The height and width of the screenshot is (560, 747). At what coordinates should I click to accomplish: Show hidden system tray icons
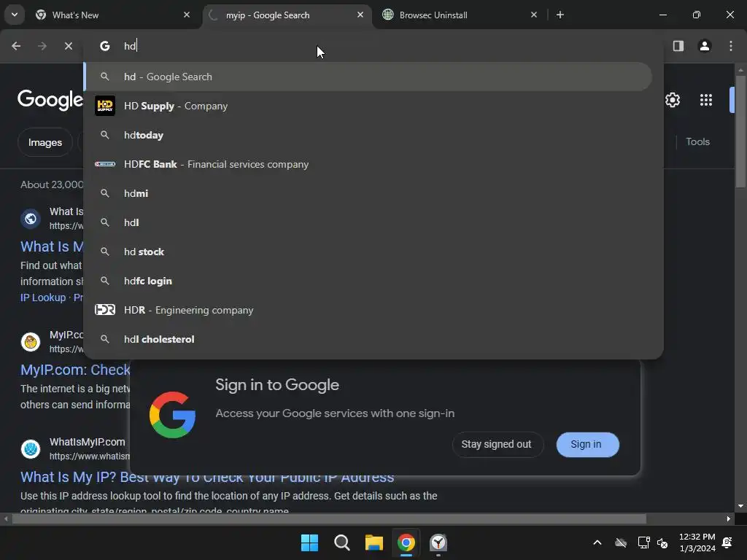[597, 542]
